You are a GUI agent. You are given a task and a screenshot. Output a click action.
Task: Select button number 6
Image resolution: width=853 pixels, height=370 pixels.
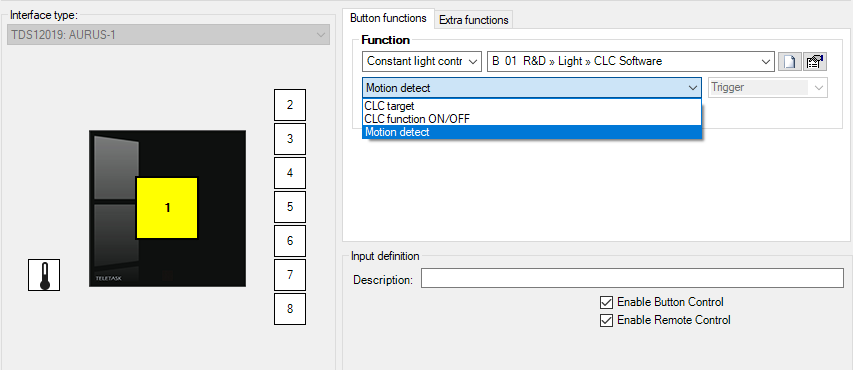click(290, 241)
